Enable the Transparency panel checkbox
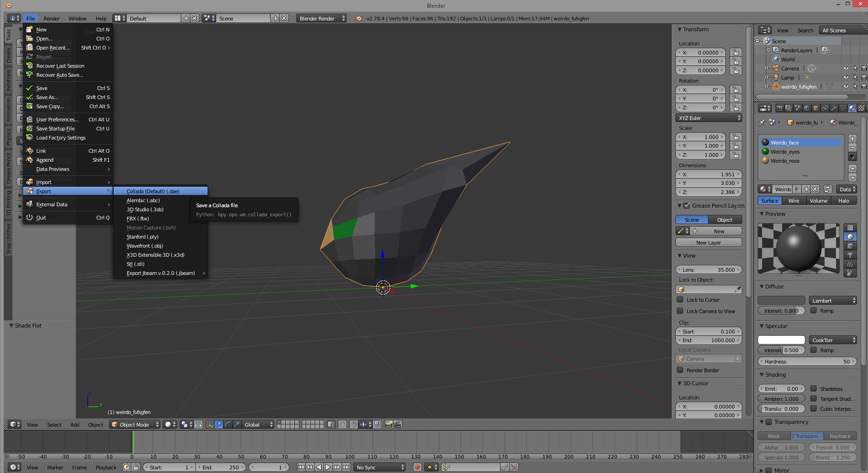The height and width of the screenshot is (473, 868). [769, 422]
